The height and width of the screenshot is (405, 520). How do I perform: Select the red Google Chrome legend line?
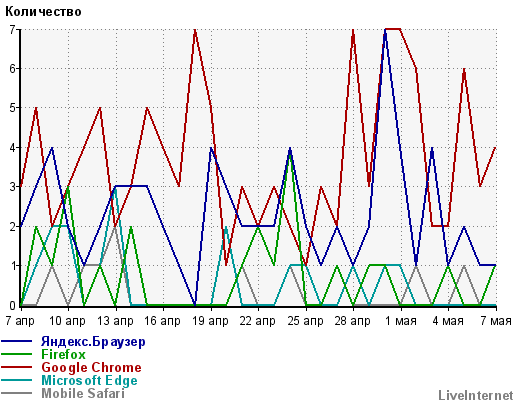[x=17, y=367]
